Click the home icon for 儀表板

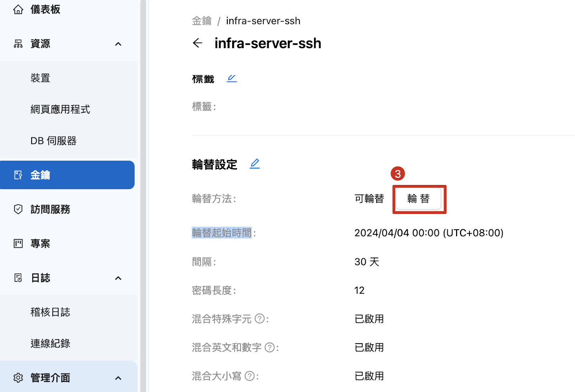coord(18,10)
